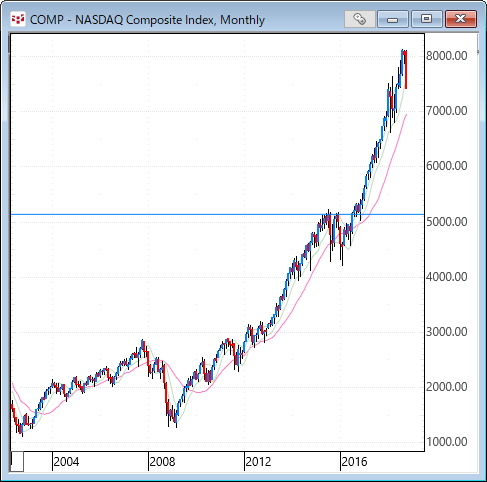
Task: Click the 1000.00 price axis label
Action: 447,442
